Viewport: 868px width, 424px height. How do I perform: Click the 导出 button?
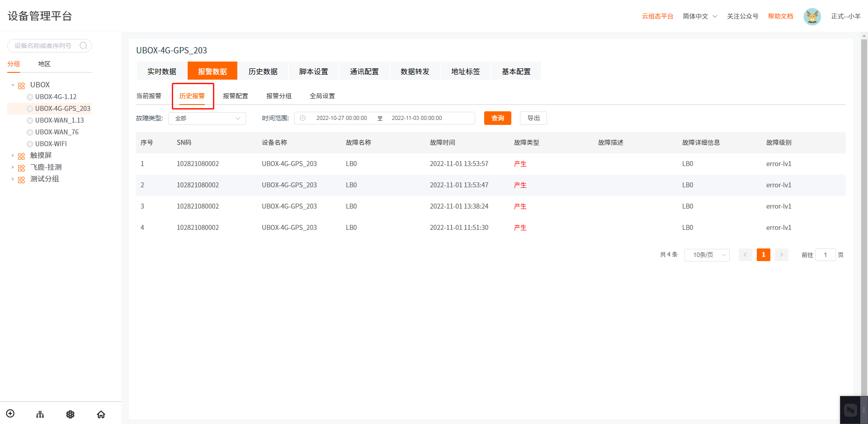point(533,118)
